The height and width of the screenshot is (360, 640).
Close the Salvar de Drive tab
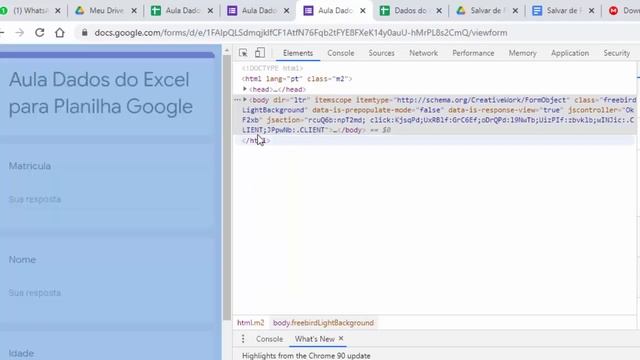pyautogui.click(x=515, y=11)
